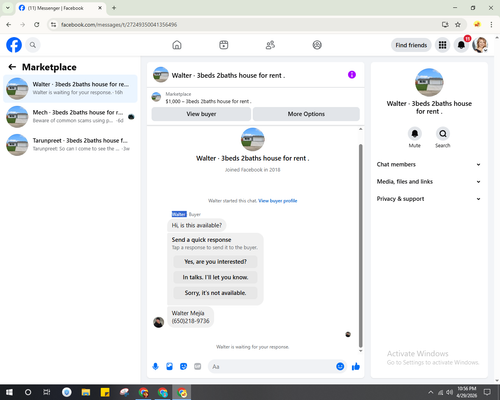The image size is (500, 400).
Task: Click the Find friends button
Action: click(x=411, y=45)
